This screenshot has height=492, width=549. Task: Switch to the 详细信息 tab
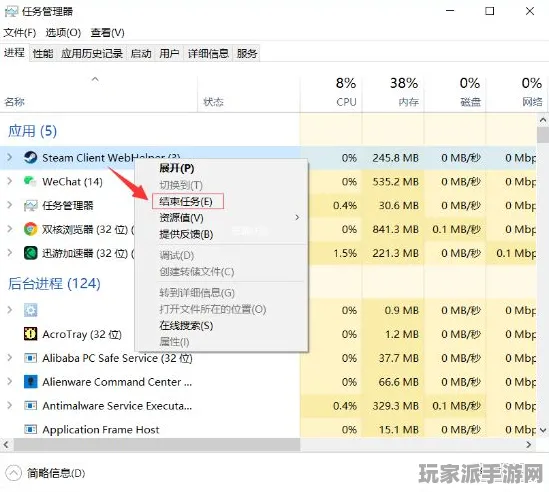tap(208, 54)
